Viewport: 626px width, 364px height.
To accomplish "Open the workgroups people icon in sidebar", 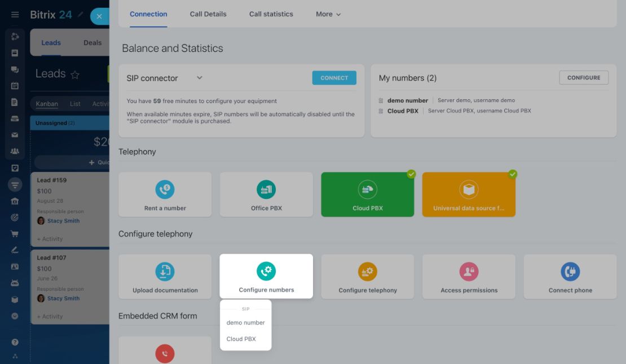I will click(x=15, y=151).
